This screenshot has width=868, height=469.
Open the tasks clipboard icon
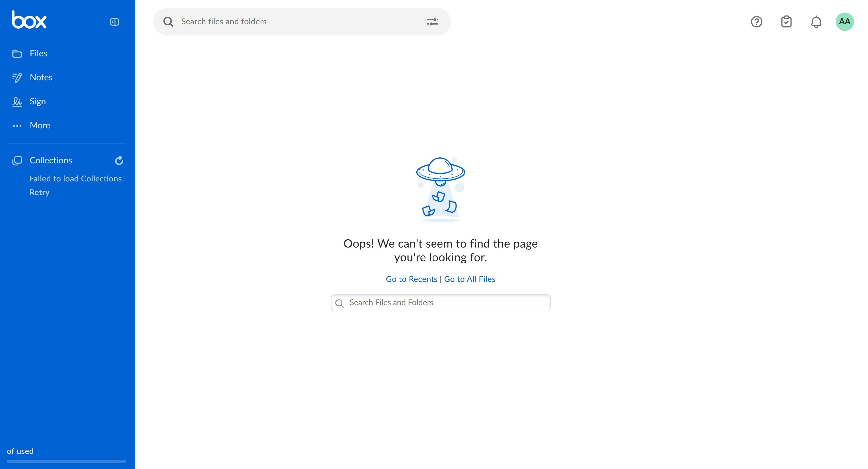(x=786, y=22)
